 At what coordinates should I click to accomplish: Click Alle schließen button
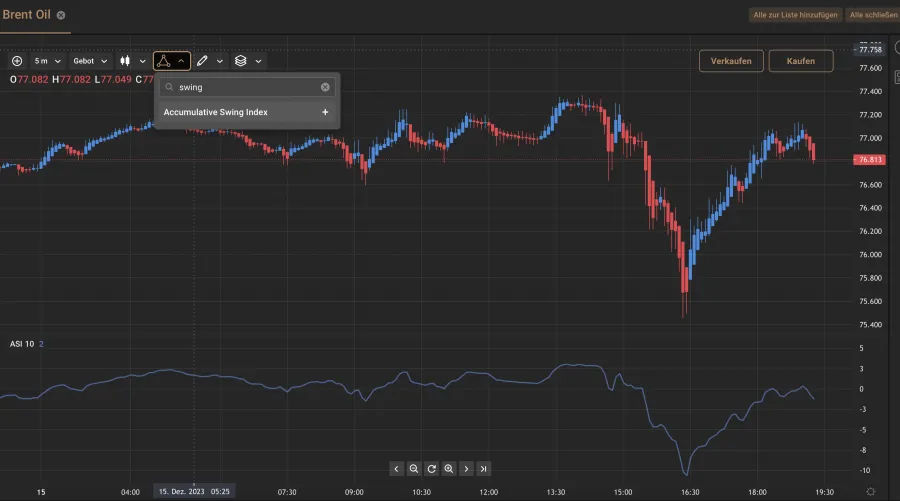pos(873,15)
